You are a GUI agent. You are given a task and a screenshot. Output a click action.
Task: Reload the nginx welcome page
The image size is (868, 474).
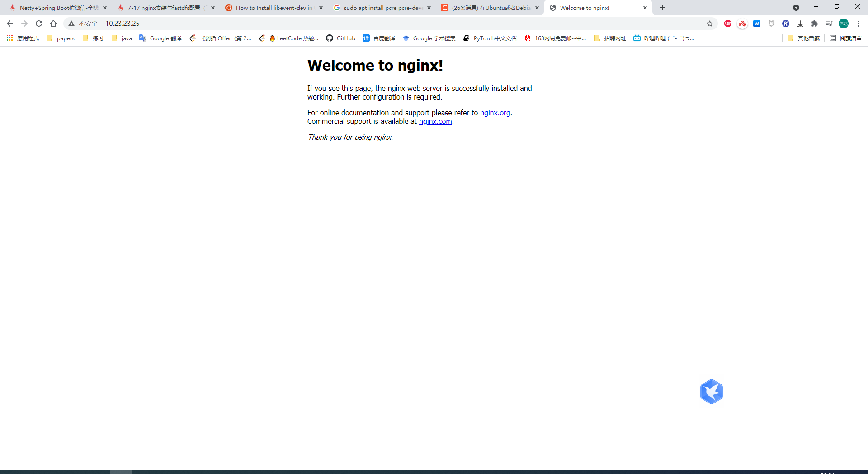(x=39, y=24)
